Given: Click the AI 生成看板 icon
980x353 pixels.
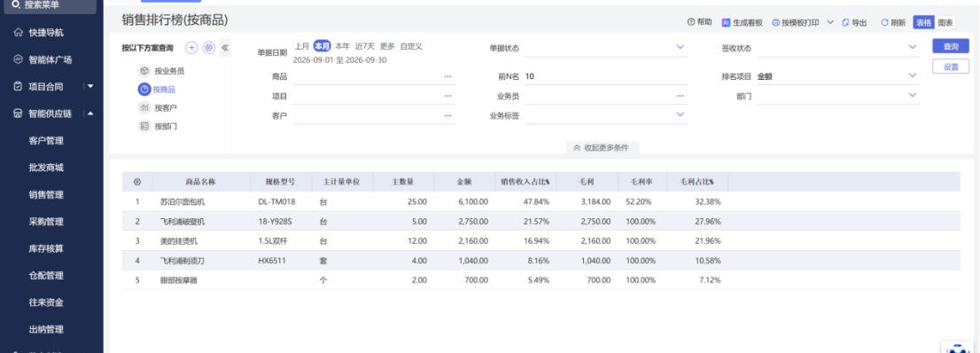Looking at the screenshot, I should click(726, 22).
